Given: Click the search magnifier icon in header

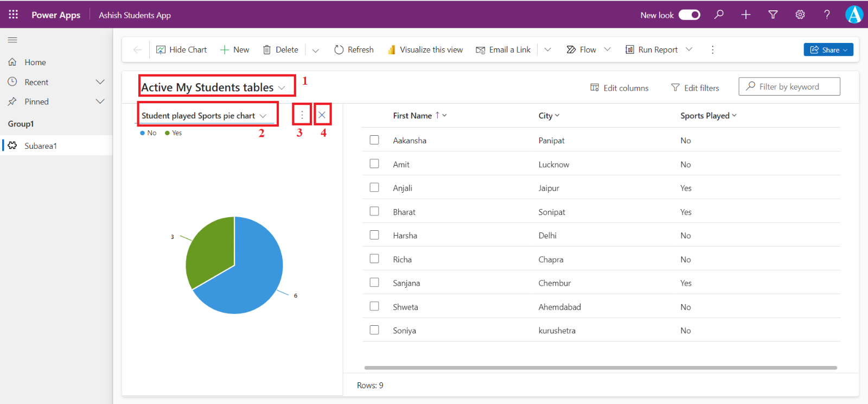Looking at the screenshot, I should point(719,15).
